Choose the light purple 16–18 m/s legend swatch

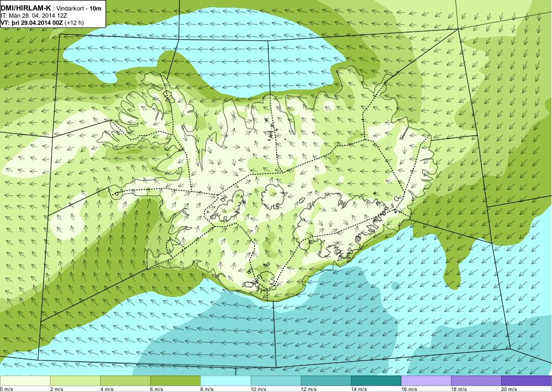(x=426, y=381)
